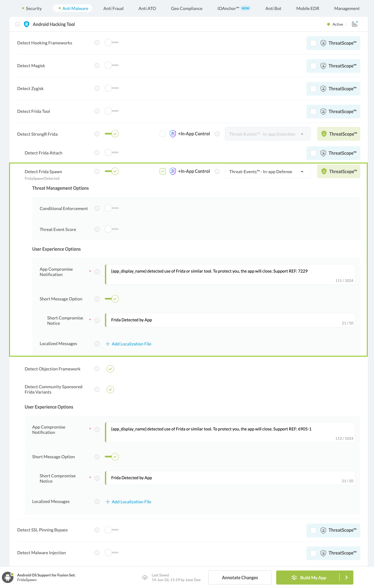Open the Management tab
The height and width of the screenshot is (588, 374).
click(347, 8)
